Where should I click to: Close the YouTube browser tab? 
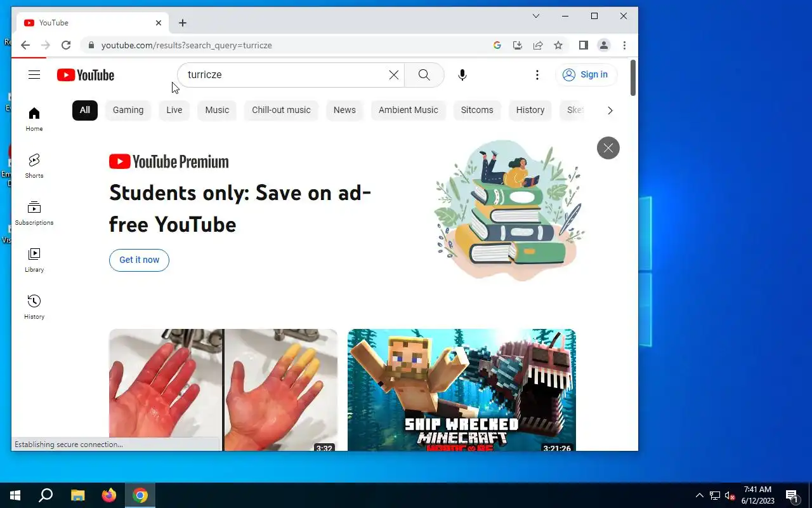[159, 23]
